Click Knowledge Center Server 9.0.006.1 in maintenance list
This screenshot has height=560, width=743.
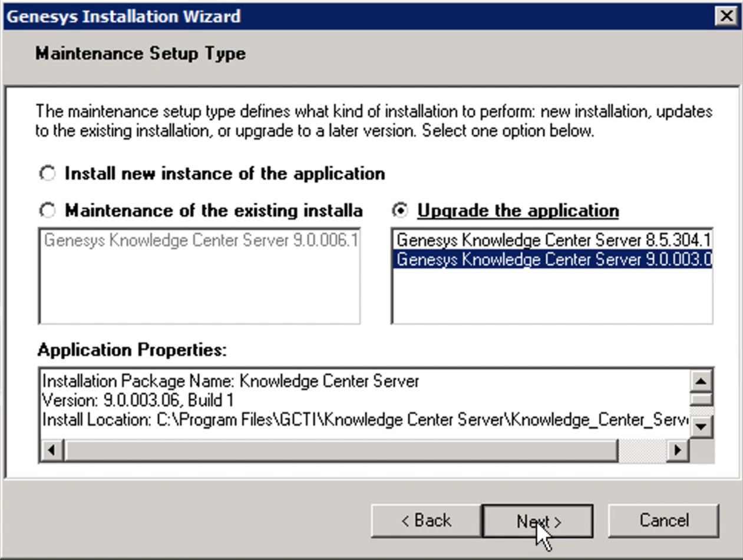coord(200,241)
